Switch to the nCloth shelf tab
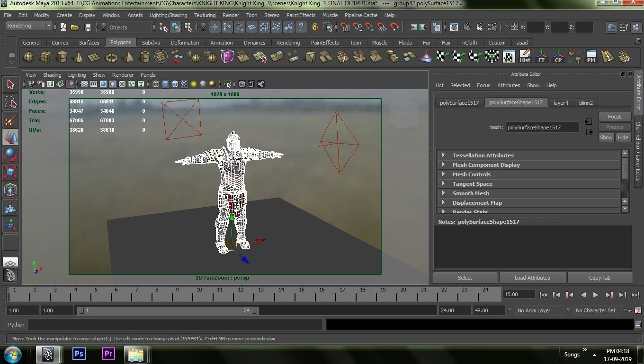The width and height of the screenshot is (644, 364). coord(469,43)
